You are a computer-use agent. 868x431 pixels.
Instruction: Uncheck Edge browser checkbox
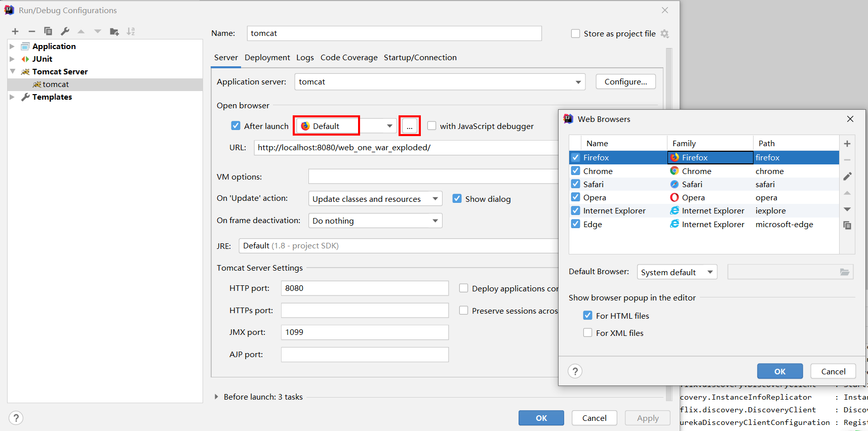(576, 224)
